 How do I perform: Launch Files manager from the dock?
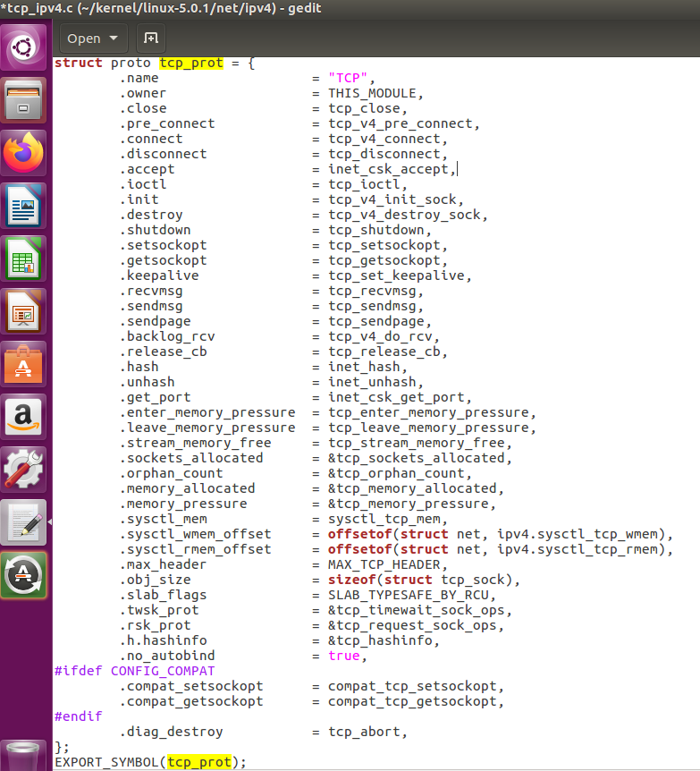[23, 100]
